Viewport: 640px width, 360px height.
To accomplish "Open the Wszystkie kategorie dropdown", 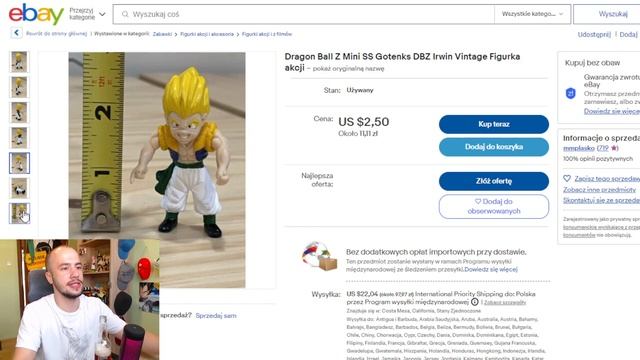I will point(532,14).
